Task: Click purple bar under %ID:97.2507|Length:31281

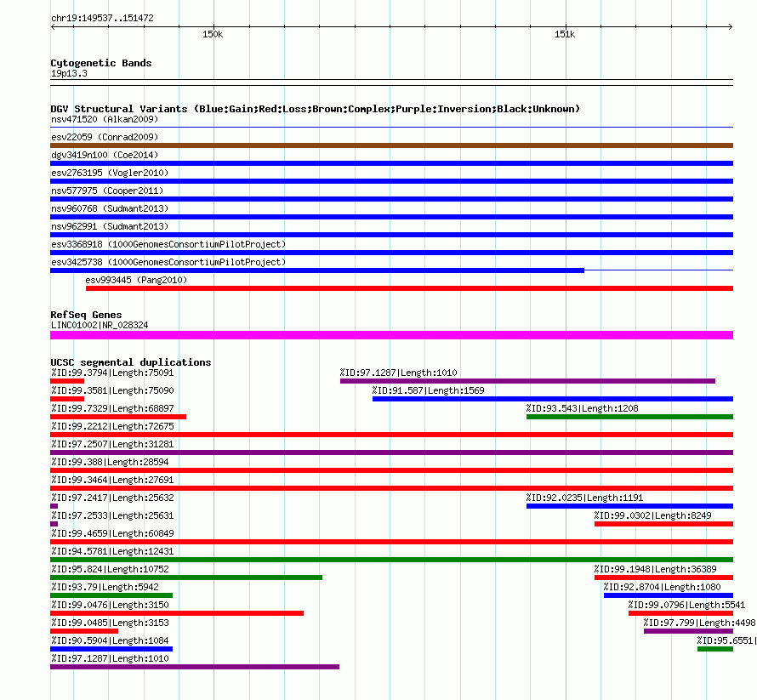Action: [x=391, y=452]
